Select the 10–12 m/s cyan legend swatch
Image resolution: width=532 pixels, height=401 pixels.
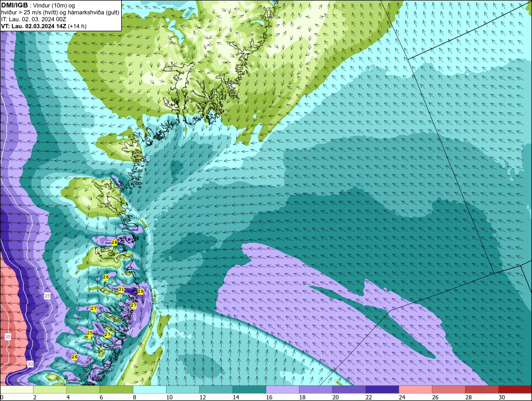[183, 389]
